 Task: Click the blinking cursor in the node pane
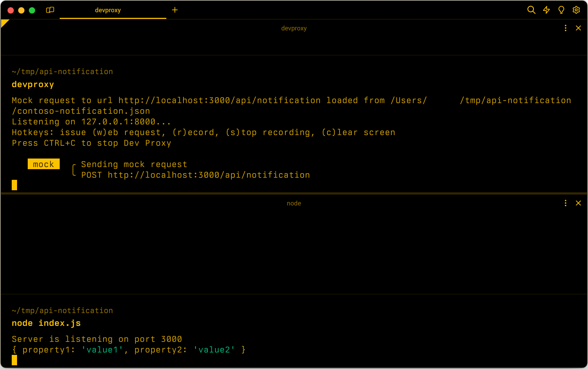(x=14, y=360)
